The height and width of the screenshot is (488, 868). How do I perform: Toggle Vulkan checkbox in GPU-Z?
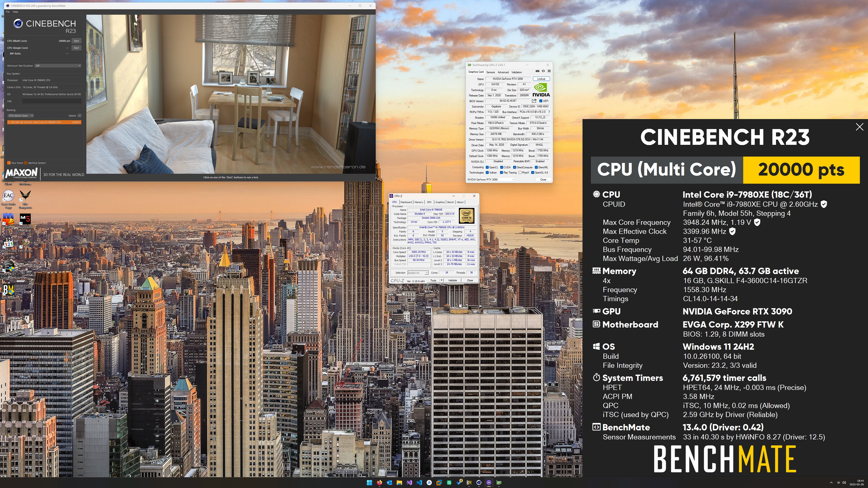487,173
